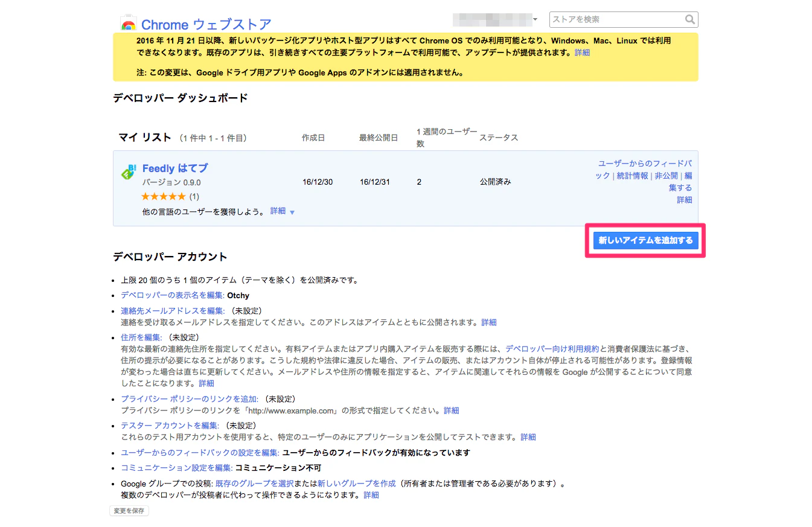Image resolution: width=812 pixels, height=527 pixels.
Task: Click the search magnifier icon
Action: point(690,19)
